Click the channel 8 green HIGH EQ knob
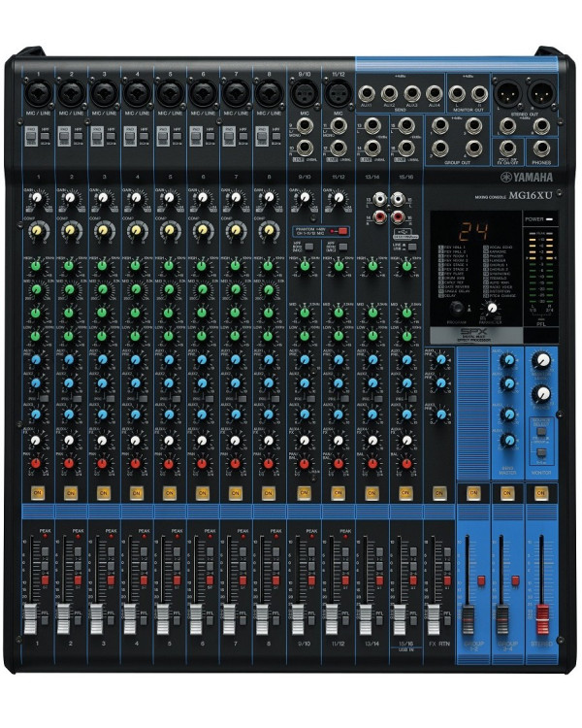The height and width of the screenshot is (728, 582). tap(268, 266)
